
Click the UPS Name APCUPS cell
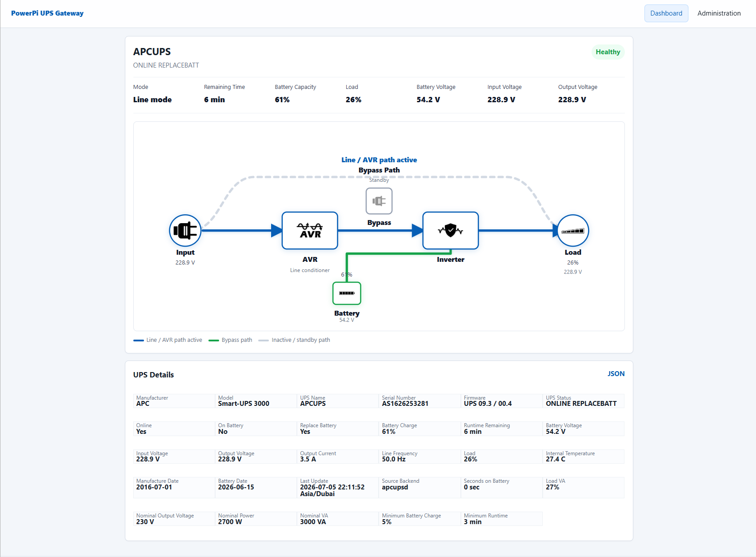(338, 401)
